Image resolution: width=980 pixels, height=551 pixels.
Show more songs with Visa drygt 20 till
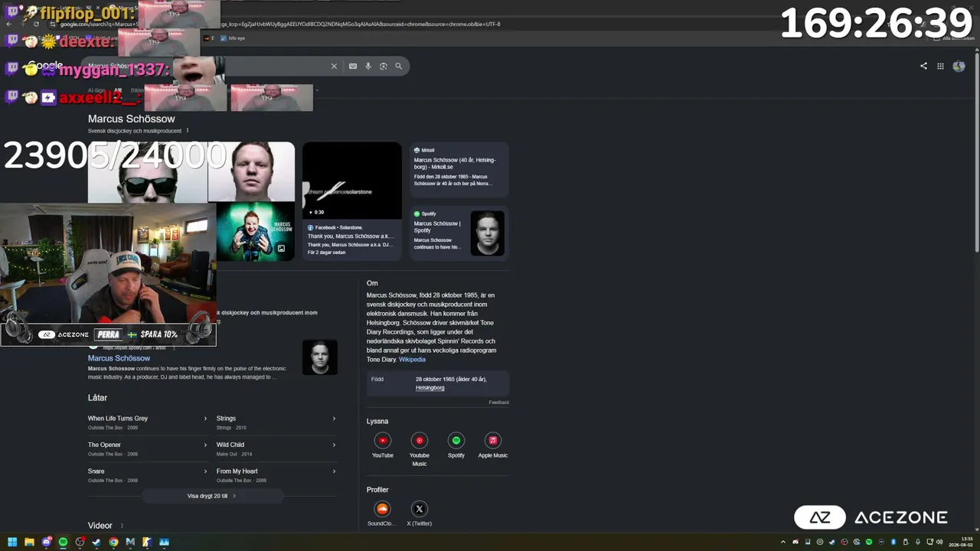point(212,496)
